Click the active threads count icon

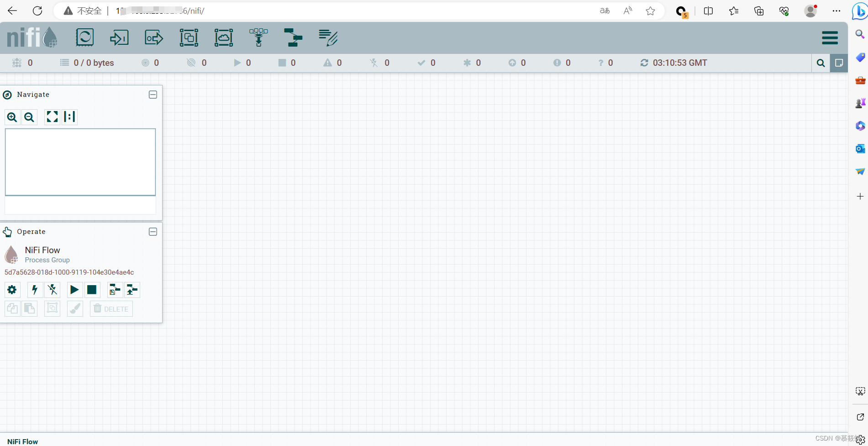17,63
